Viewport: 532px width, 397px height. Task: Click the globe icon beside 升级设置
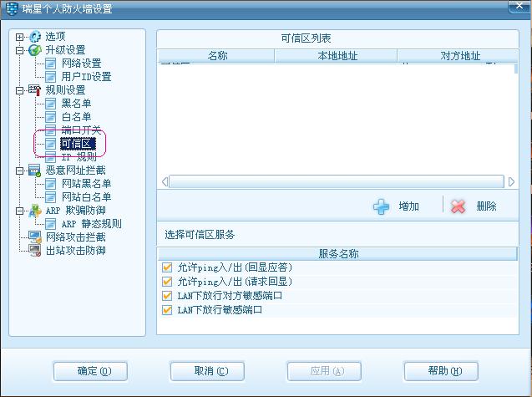[x=34, y=50]
